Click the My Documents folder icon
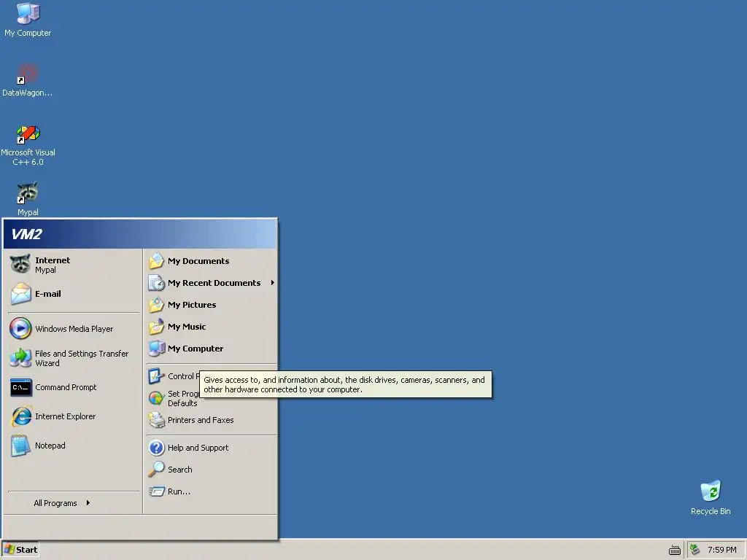Screen dimensions: 747x560 [x=156, y=261]
